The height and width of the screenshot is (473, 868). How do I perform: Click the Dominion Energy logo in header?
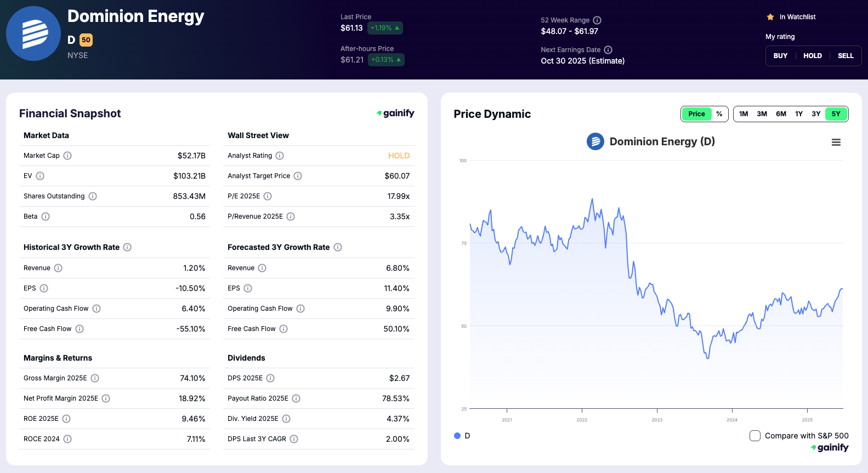(33, 33)
